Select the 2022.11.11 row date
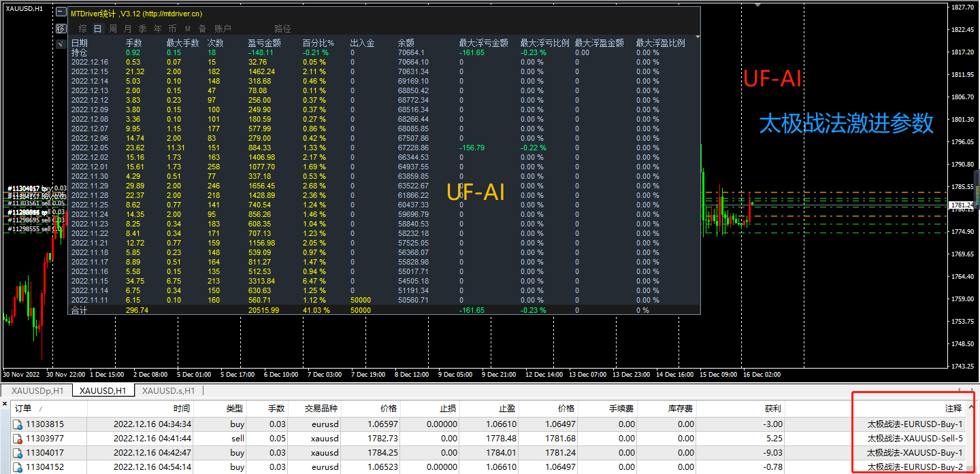The width and height of the screenshot is (980, 474). click(x=90, y=300)
